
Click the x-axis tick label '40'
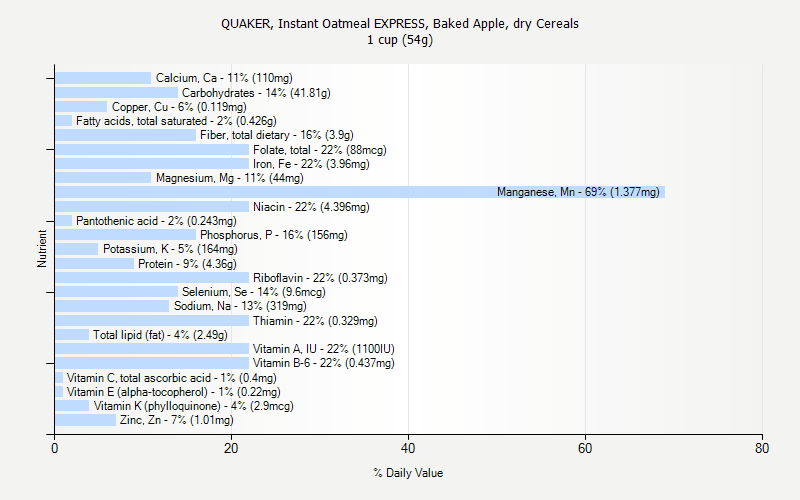[x=408, y=448]
